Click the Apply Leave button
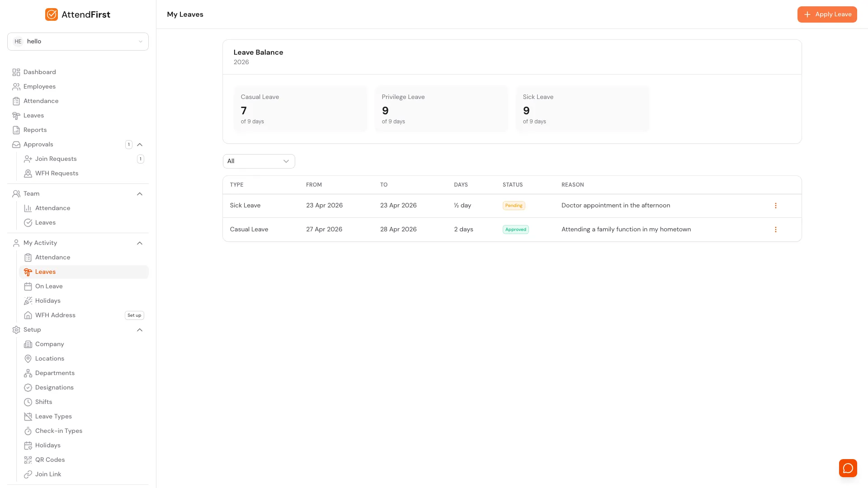 (827, 14)
